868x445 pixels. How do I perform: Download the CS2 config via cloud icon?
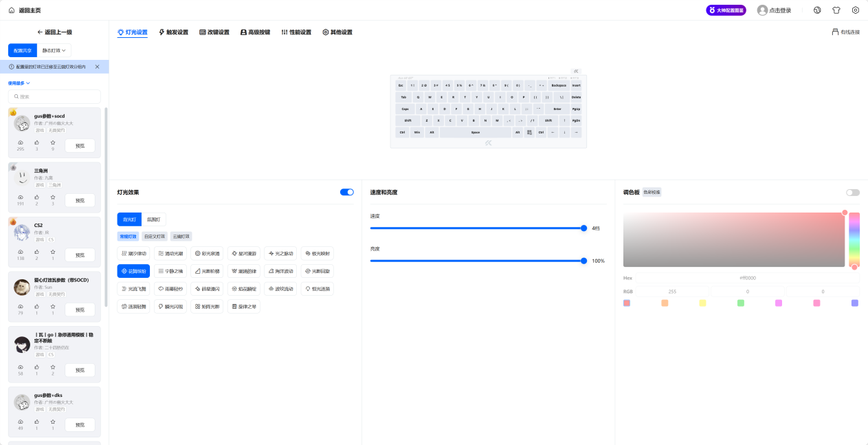tap(21, 251)
